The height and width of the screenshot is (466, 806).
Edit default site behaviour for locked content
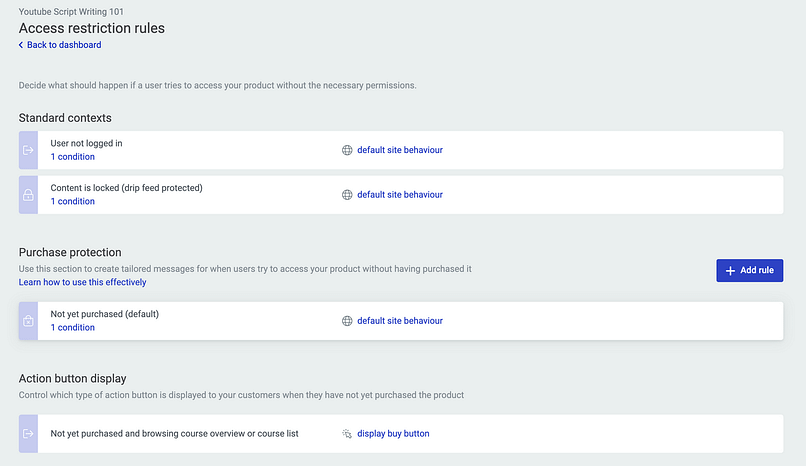pos(399,195)
